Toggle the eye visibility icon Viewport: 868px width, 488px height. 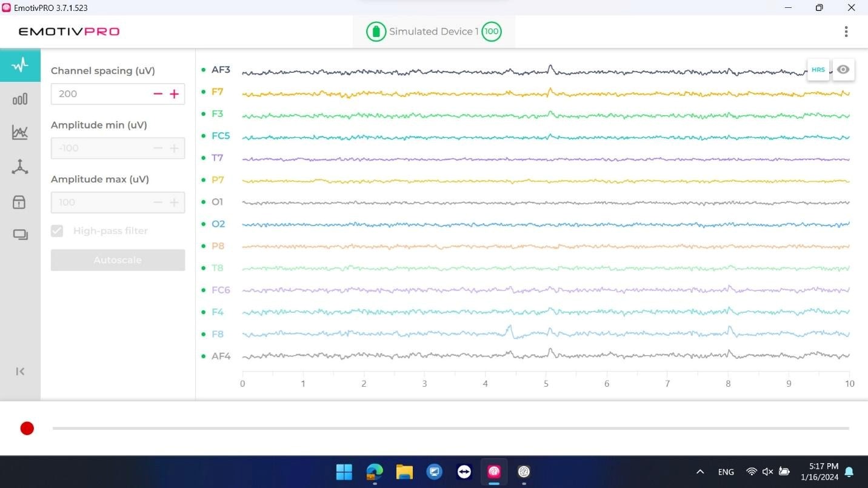843,70
